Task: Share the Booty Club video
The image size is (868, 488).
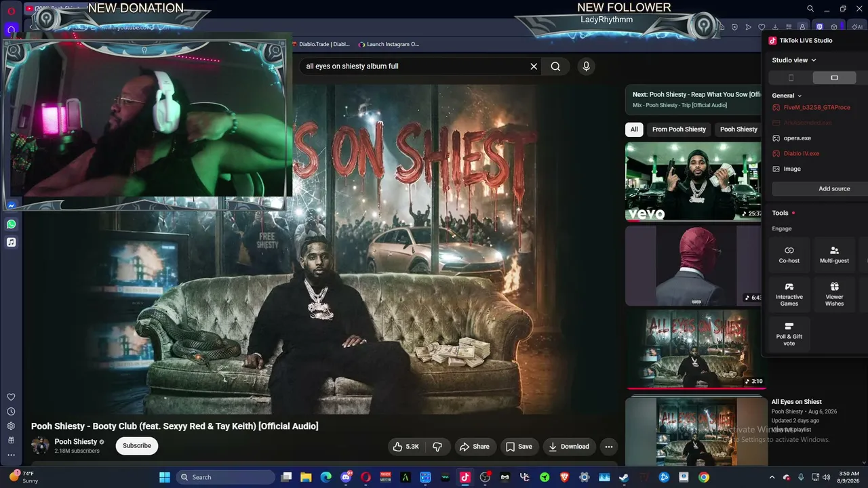Action: (x=475, y=447)
